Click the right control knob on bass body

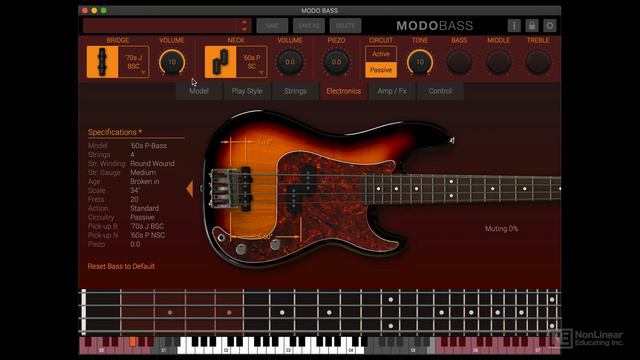(x=275, y=244)
